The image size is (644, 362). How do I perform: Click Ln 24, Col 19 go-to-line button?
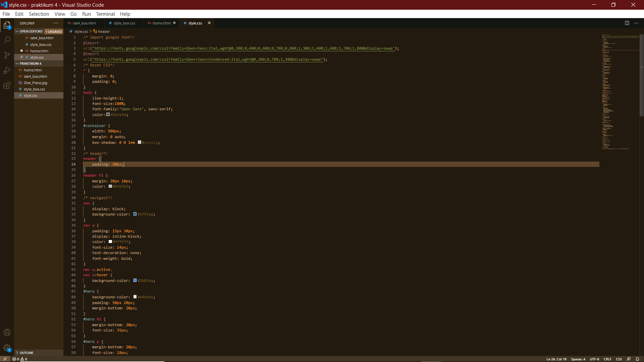point(556,359)
